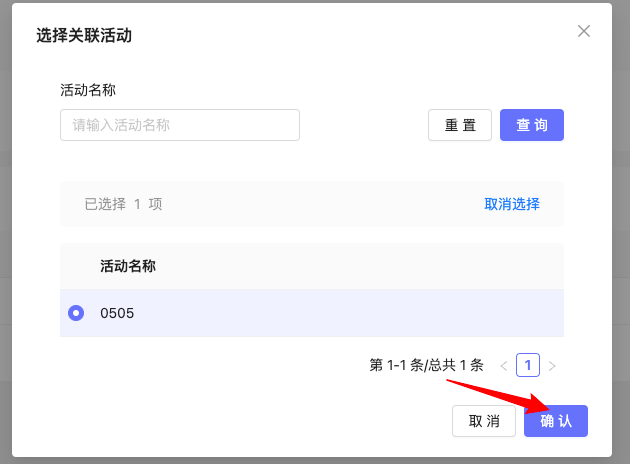Toggle the radio button for 0505
The image size is (630, 464).
[x=76, y=313]
